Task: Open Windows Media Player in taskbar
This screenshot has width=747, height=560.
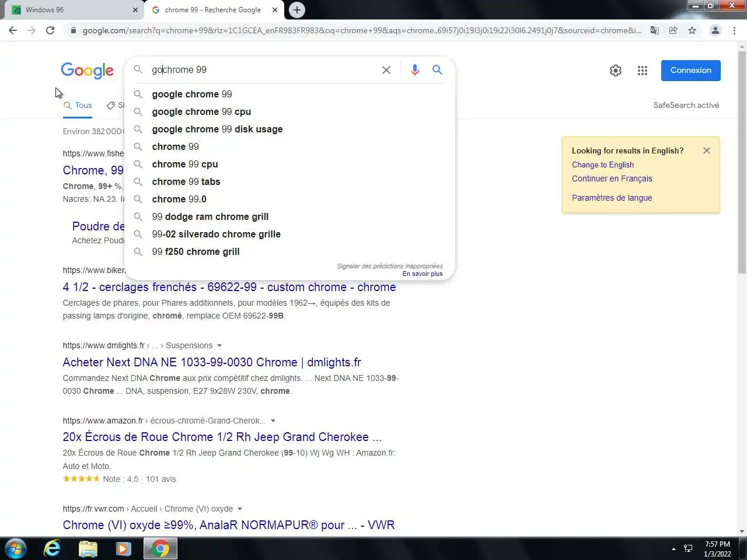Action: pyautogui.click(x=124, y=548)
